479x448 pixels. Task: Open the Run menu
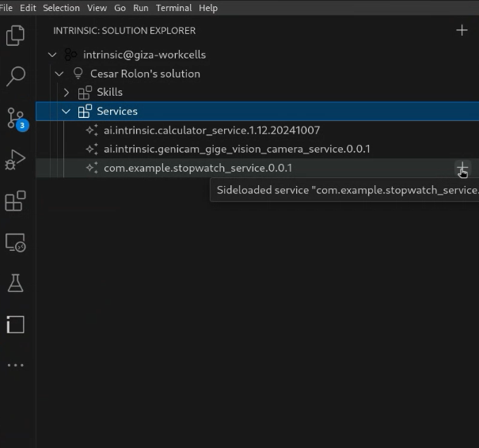[x=141, y=8]
